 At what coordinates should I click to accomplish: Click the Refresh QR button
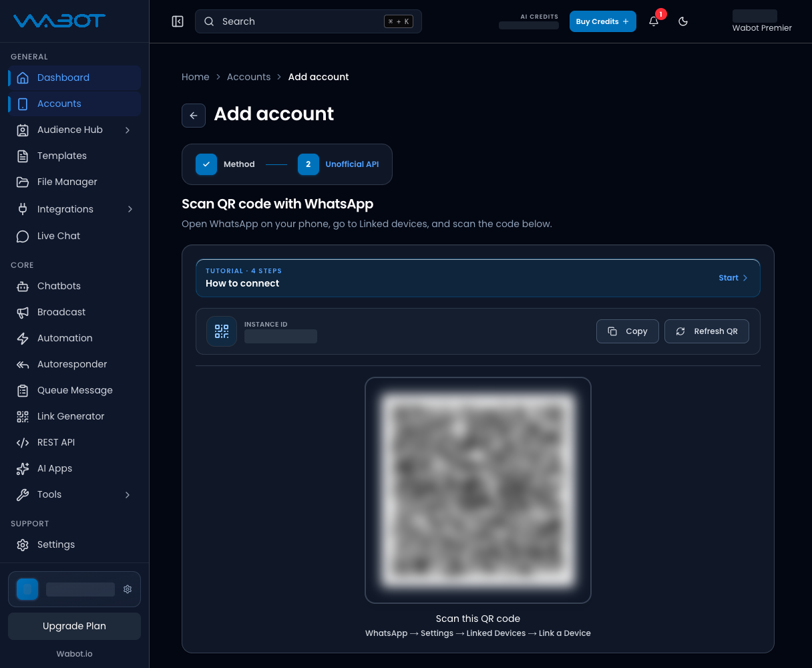706,331
